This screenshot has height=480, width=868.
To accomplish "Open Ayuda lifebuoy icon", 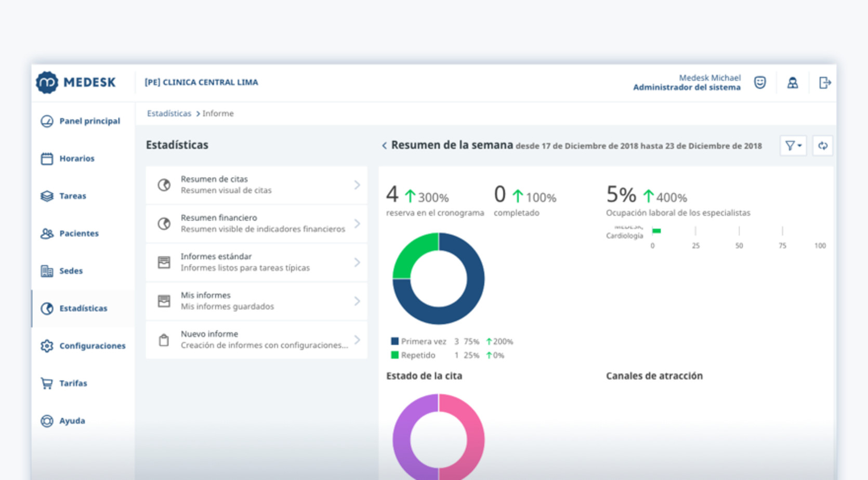I will click(x=47, y=421).
